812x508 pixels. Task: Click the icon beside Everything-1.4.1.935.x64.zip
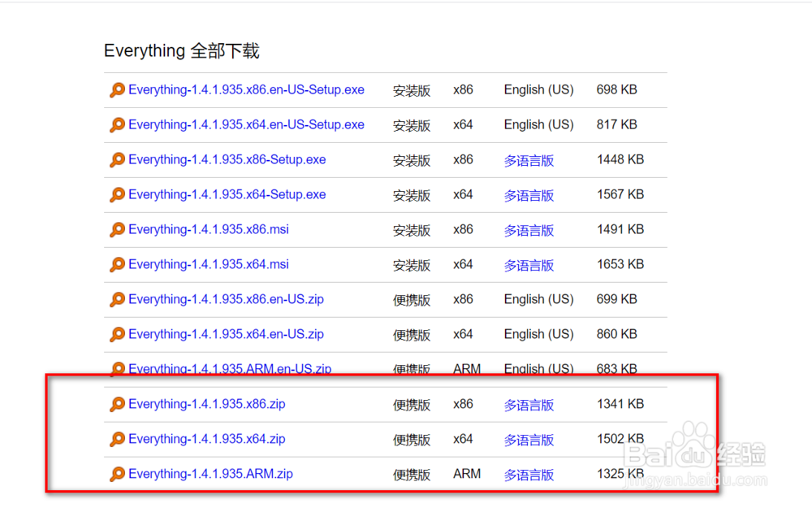[x=117, y=439]
